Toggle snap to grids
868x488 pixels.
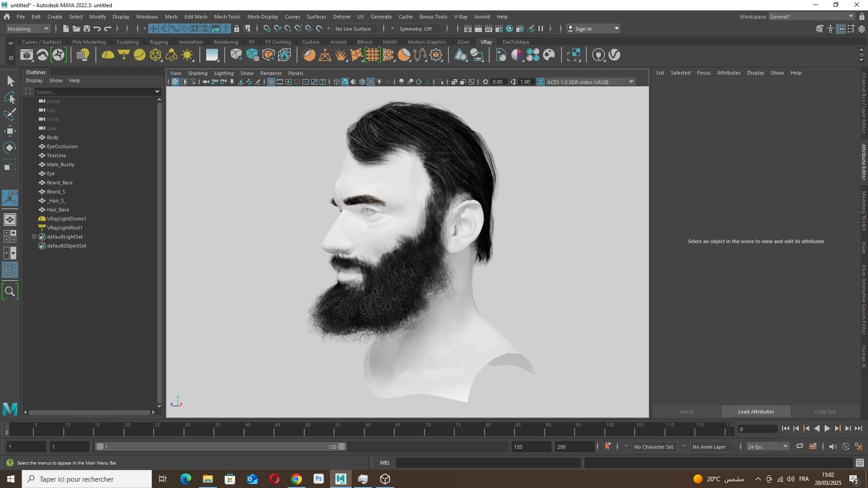tap(267, 28)
